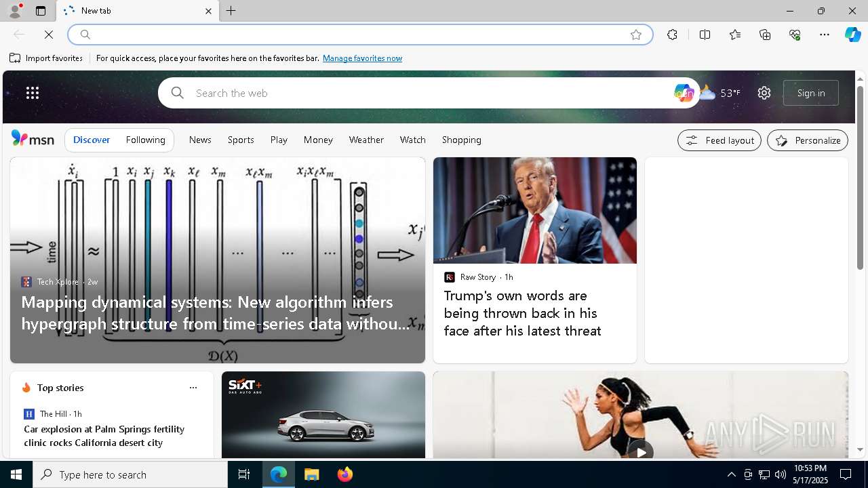This screenshot has height=488, width=868.
Task: Open Top stories more options ellipsis
Action: (x=193, y=388)
